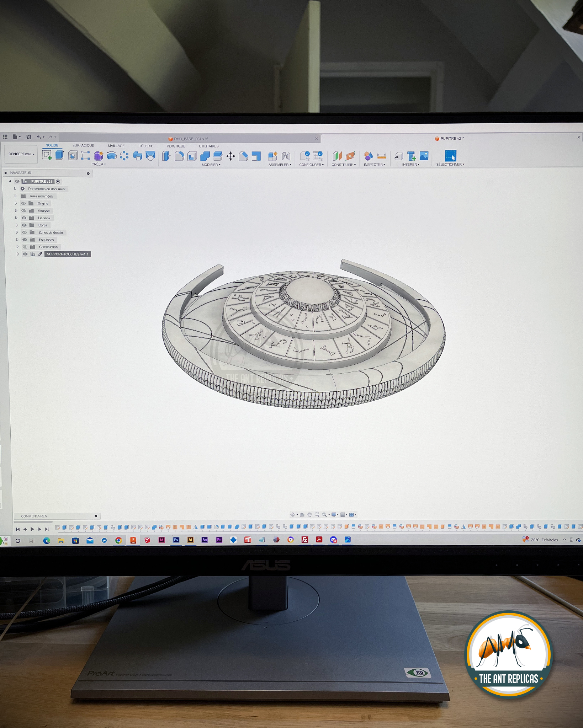Click the Joint icon in Assembler

(286, 156)
